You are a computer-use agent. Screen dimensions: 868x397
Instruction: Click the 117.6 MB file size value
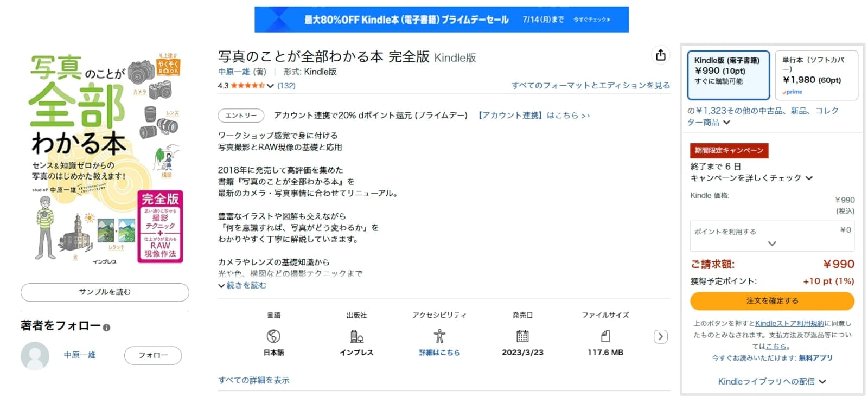click(x=605, y=353)
